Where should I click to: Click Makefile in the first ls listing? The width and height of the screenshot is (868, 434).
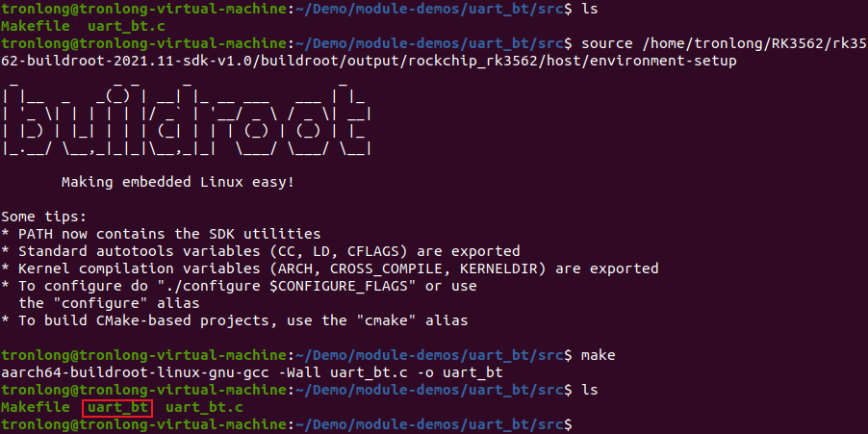coord(36,26)
